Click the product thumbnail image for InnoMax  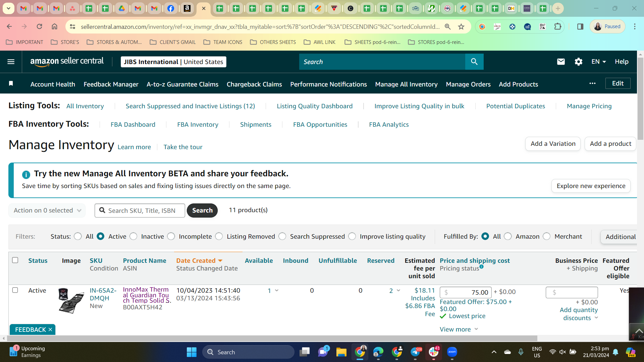point(71,301)
